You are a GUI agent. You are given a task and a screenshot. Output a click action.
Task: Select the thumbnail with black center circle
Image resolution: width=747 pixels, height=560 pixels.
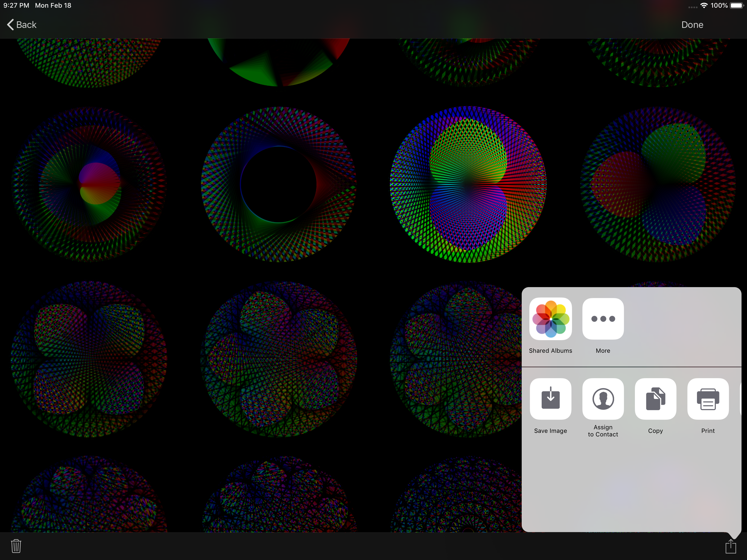point(278,184)
